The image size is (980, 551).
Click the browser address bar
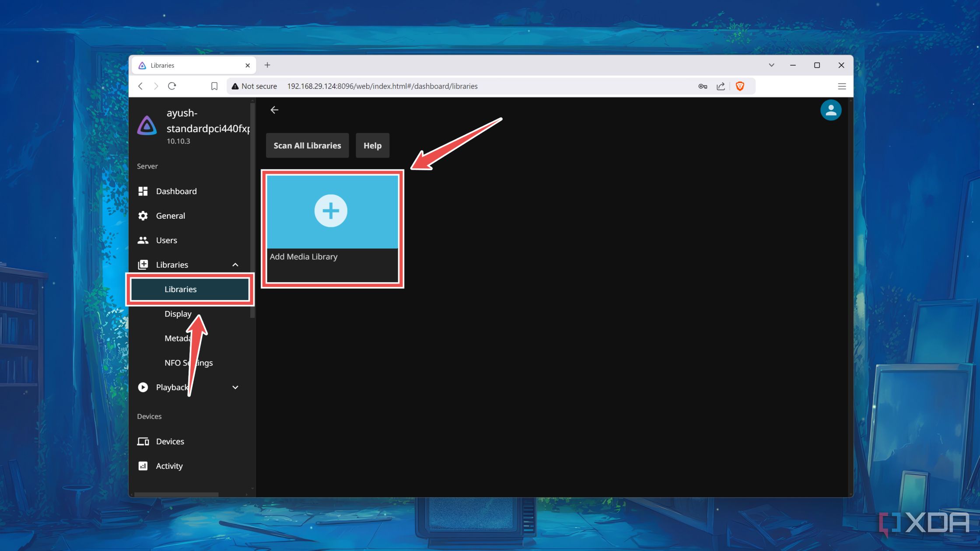click(x=489, y=86)
